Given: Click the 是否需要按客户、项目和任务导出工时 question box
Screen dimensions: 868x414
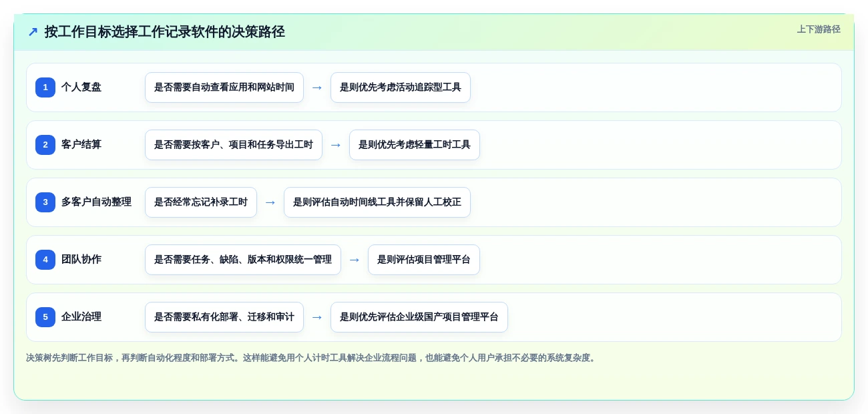Looking at the screenshot, I should [x=234, y=145].
